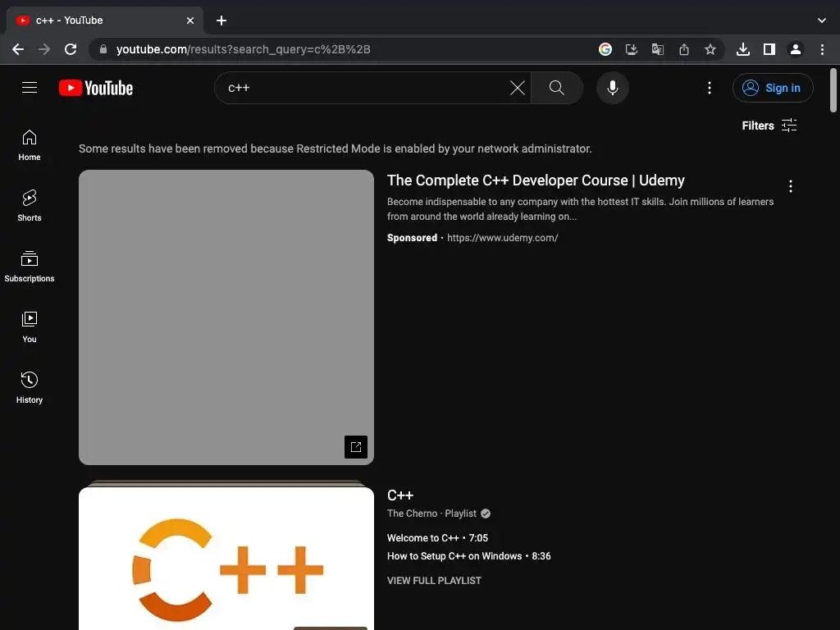Play 'How to Setup C++ on Windows'
Viewport: 840px width, 630px height.
point(468,556)
